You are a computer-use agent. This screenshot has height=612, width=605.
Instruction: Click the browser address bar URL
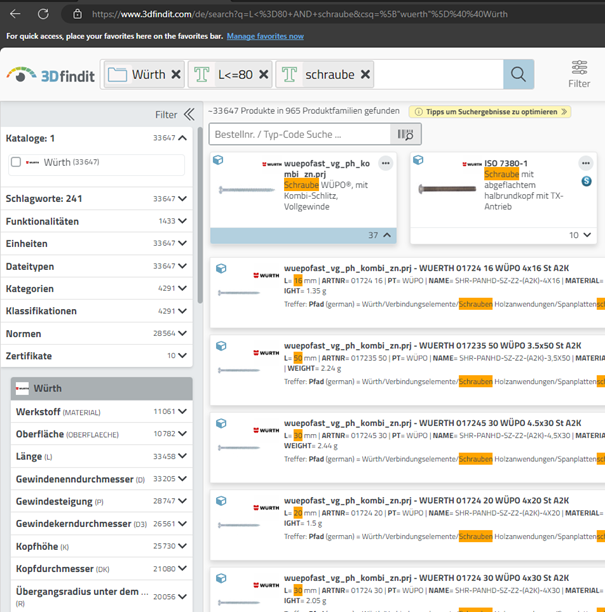click(300, 14)
